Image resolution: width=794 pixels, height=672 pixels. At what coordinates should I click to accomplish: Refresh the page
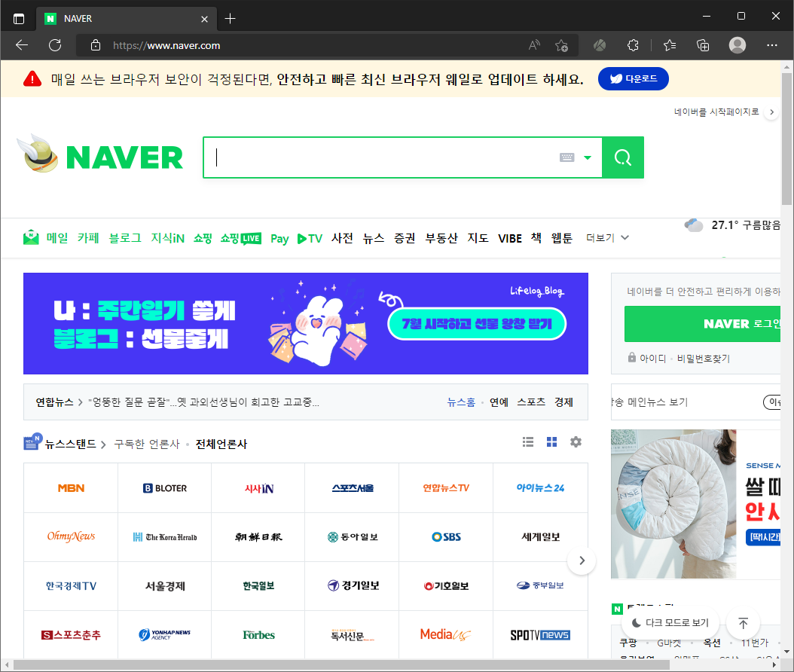pyautogui.click(x=55, y=45)
